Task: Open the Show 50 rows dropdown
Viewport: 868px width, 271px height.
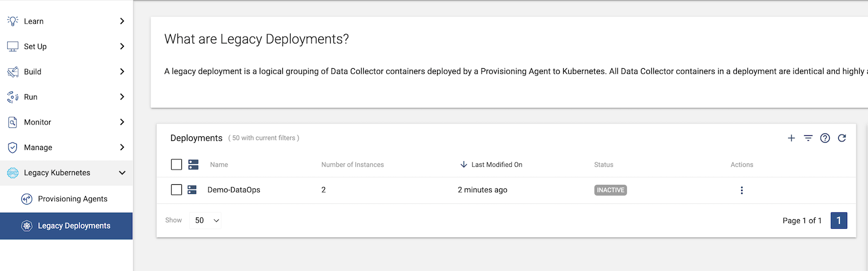Action: click(x=206, y=220)
